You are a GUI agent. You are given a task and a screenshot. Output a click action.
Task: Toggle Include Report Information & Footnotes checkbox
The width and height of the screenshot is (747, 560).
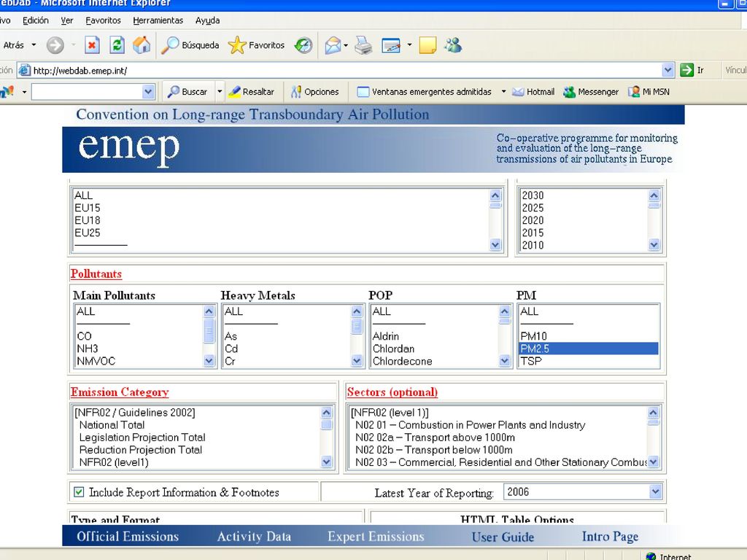(79, 492)
